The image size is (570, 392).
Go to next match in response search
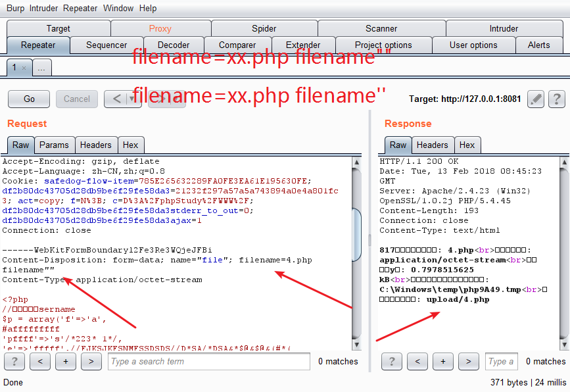pos(469,362)
